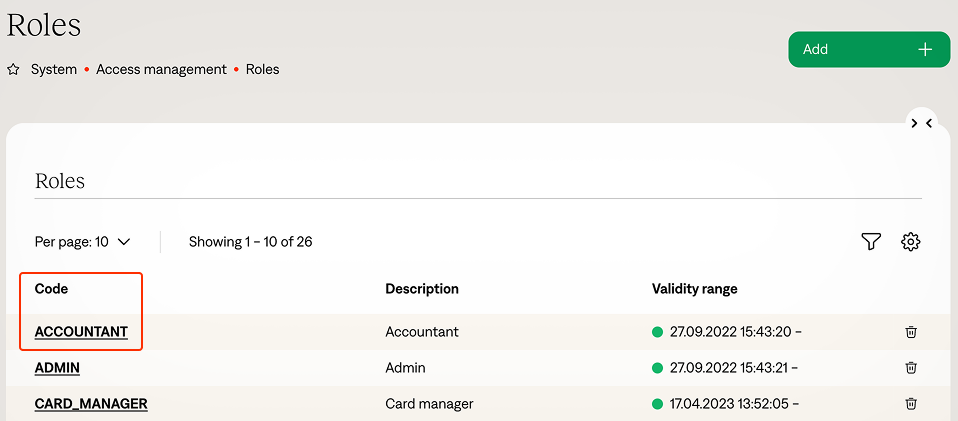
Task: Click the favorite star icon in breadcrumb
Action: (14, 70)
